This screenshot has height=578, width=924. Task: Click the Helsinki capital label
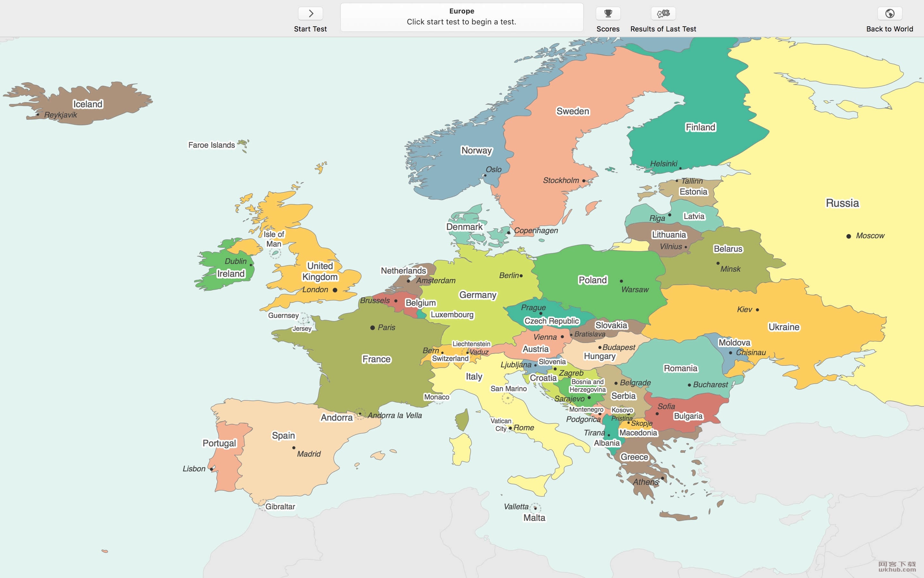point(663,164)
